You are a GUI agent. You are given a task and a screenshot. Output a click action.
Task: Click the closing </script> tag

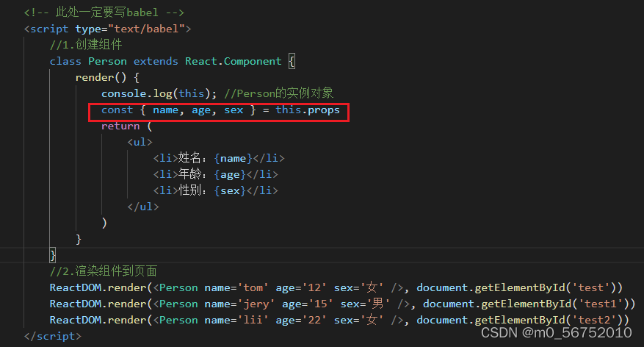(53, 336)
